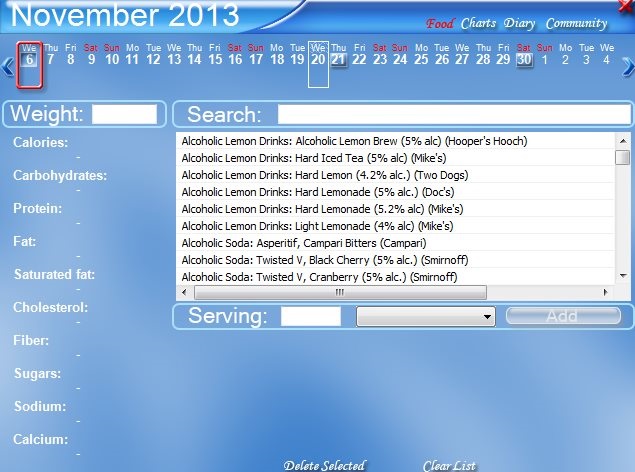Open the Diary tab
The image size is (635, 472).
(x=520, y=23)
